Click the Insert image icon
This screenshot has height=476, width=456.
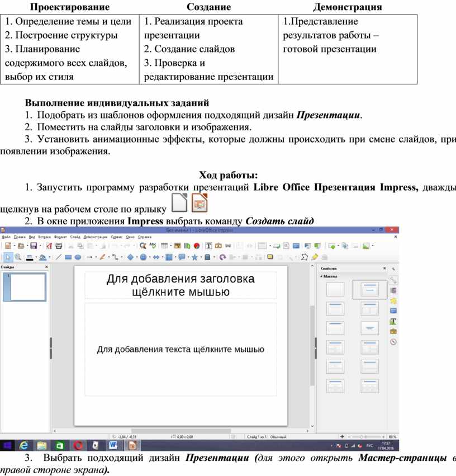[x=177, y=246]
